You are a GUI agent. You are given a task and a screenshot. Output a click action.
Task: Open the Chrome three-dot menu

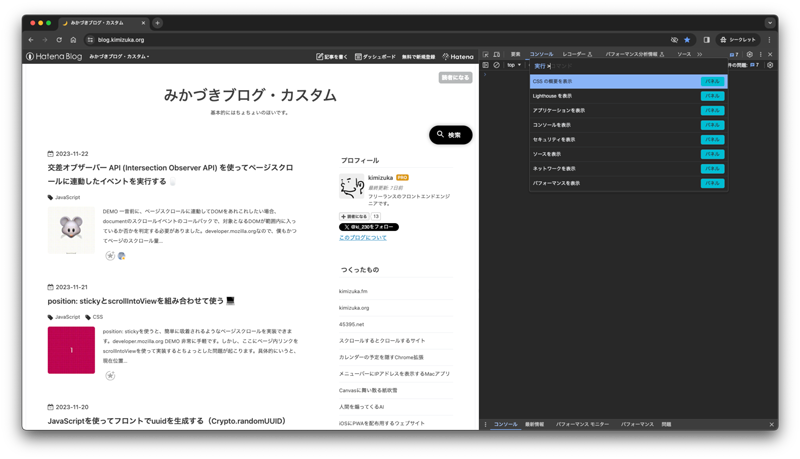click(769, 40)
